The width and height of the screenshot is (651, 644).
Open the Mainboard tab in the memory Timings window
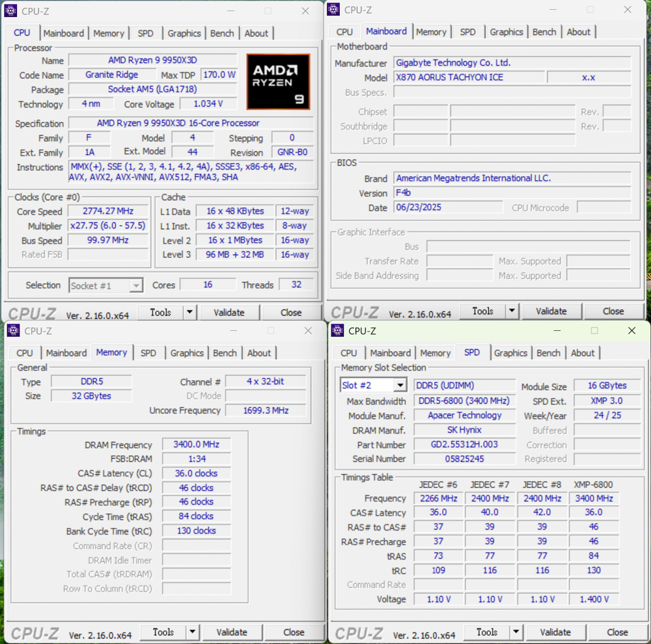66,353
